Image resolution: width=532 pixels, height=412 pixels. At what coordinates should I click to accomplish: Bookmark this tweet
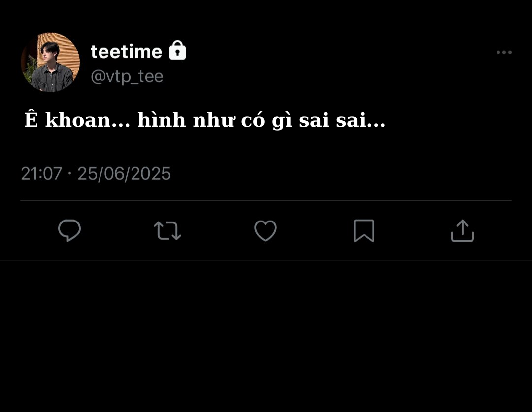[x=364, y=230]
